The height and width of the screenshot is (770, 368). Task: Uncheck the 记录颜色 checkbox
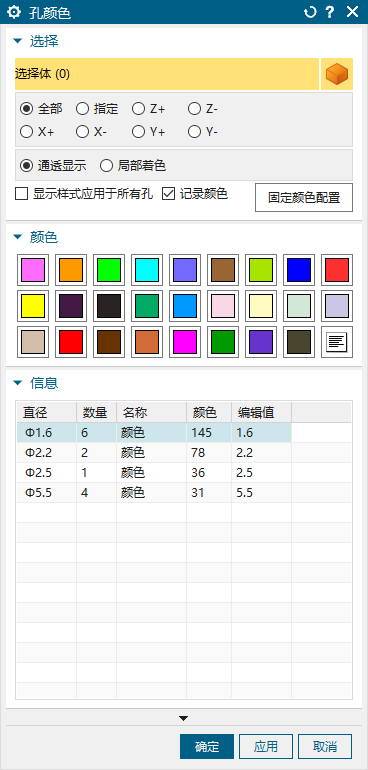(169, 194)
